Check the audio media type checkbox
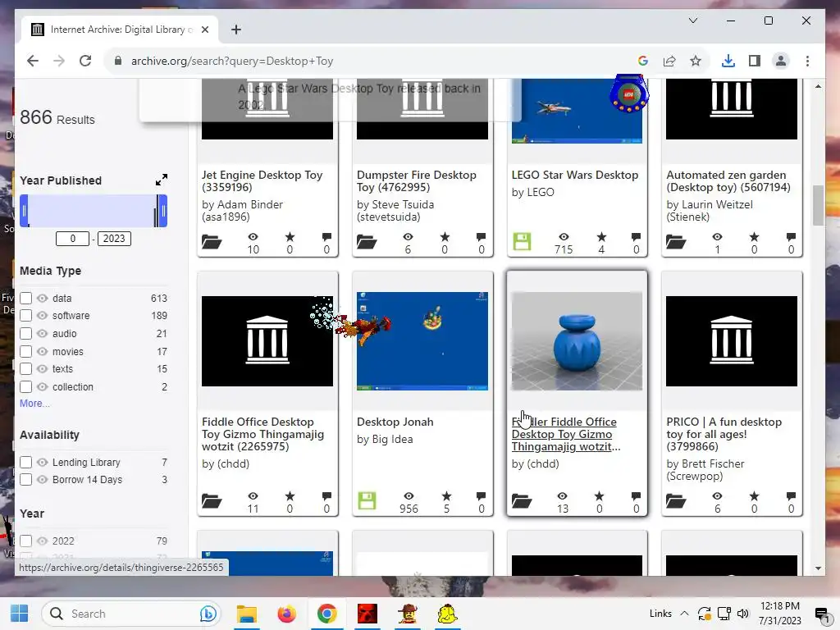The image size is (840, 630). 25,334
